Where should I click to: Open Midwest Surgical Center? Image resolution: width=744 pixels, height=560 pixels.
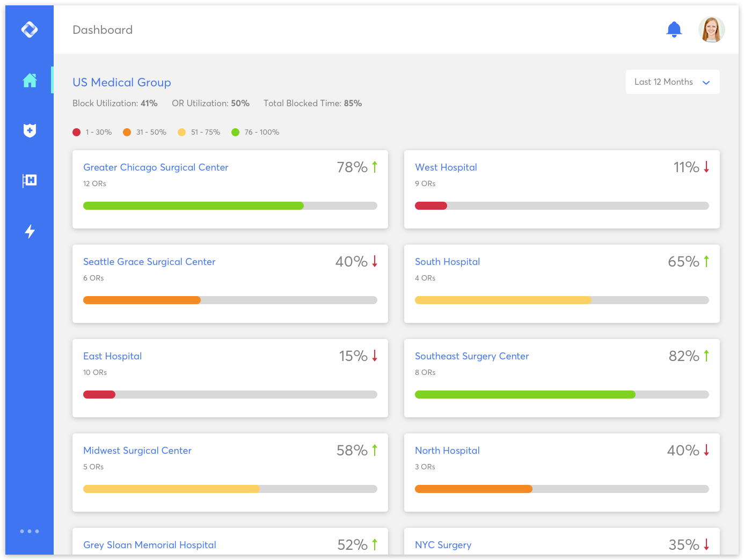click(x=137, y=451)
